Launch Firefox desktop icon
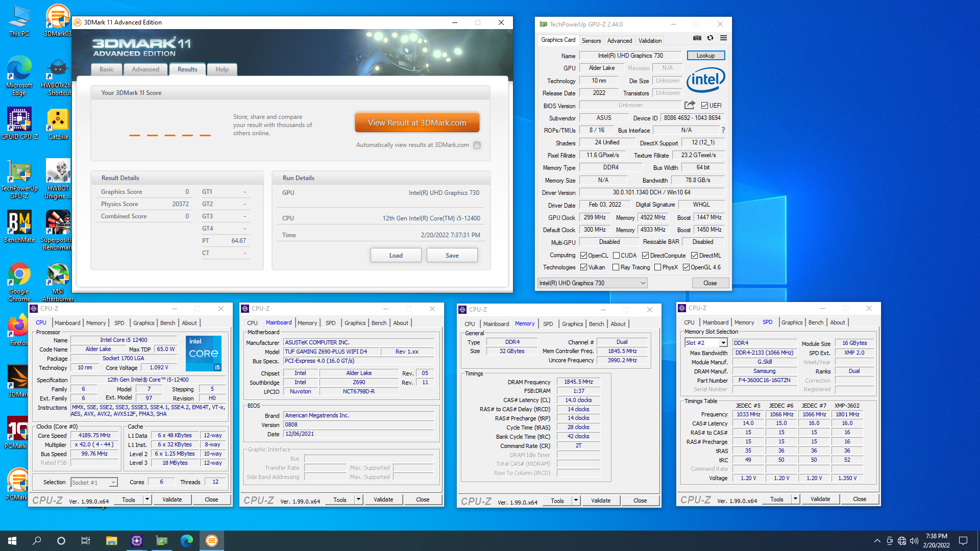 pyautogui.click(x=19, y=330)
